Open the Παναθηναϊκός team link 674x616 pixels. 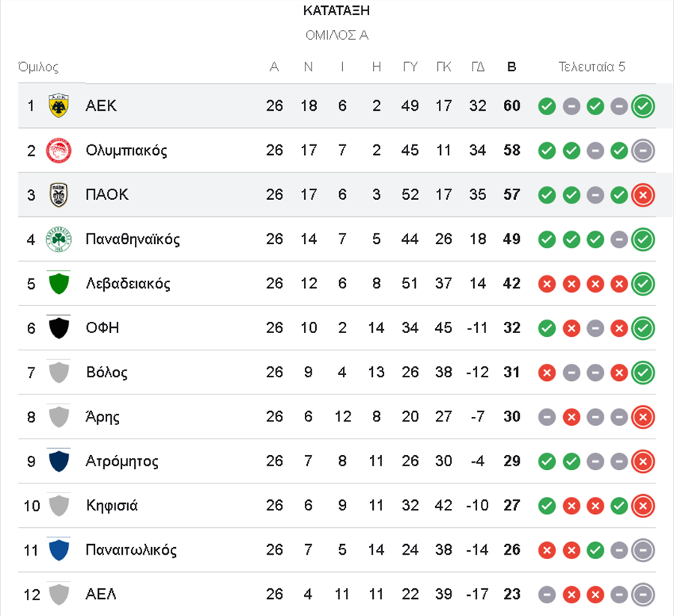point(133,240)
